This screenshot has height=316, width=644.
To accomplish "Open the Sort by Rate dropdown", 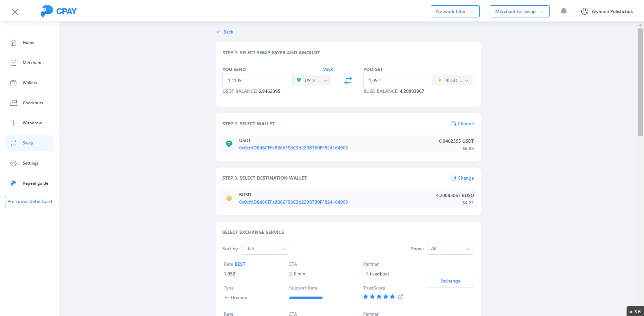I will pos(265,249).
